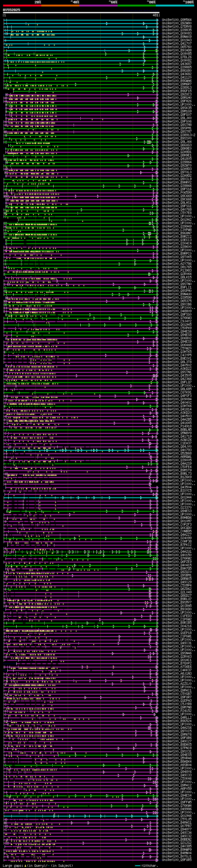Select hit label UniRef100_Q9T0L0

(176, 172)
